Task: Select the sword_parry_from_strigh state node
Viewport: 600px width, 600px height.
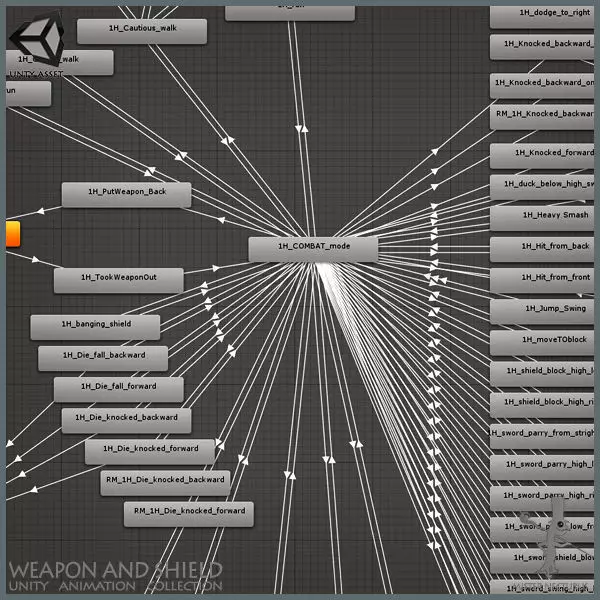Action: click(542, 436)
